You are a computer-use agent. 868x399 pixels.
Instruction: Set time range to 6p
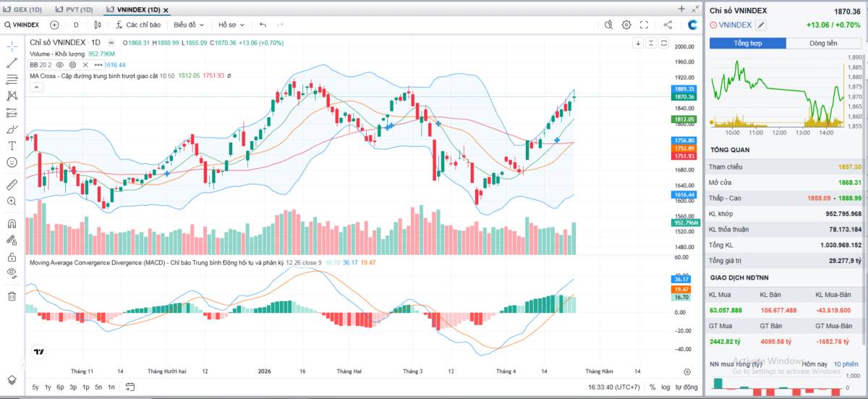60,387
